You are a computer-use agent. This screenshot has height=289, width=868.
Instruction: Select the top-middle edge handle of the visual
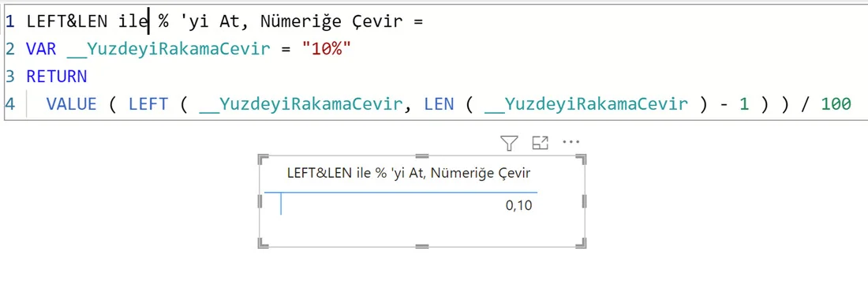click(422, 156)
